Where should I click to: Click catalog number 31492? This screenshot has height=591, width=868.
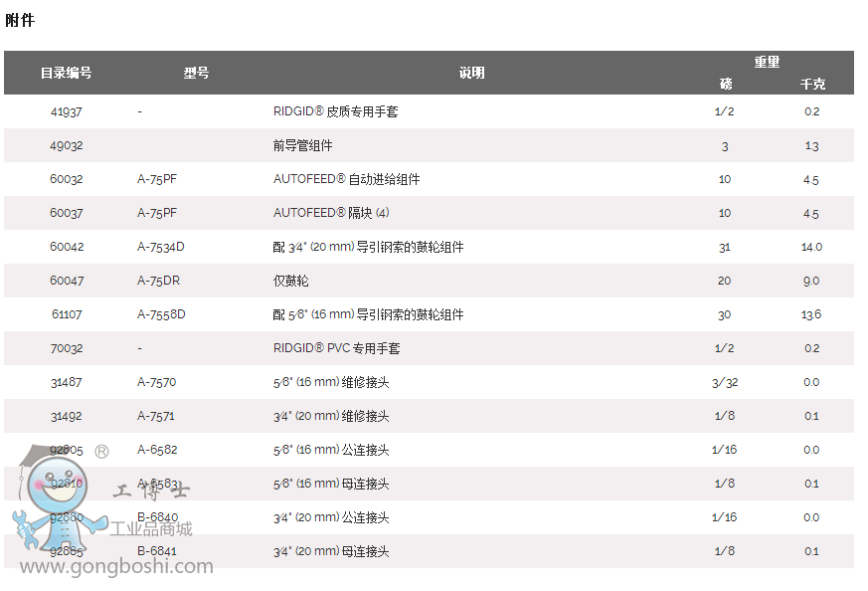click(x=67, y=416)
